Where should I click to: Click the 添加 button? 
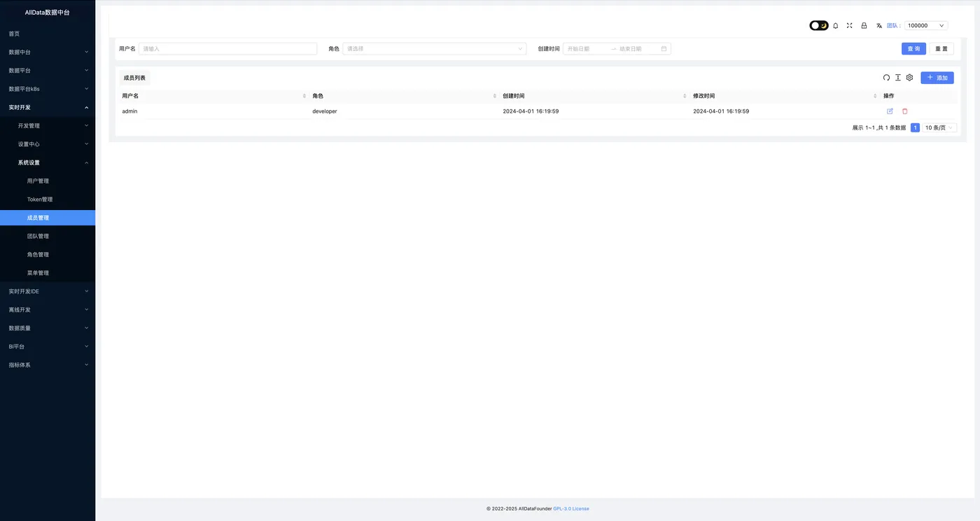coord(937,78)
